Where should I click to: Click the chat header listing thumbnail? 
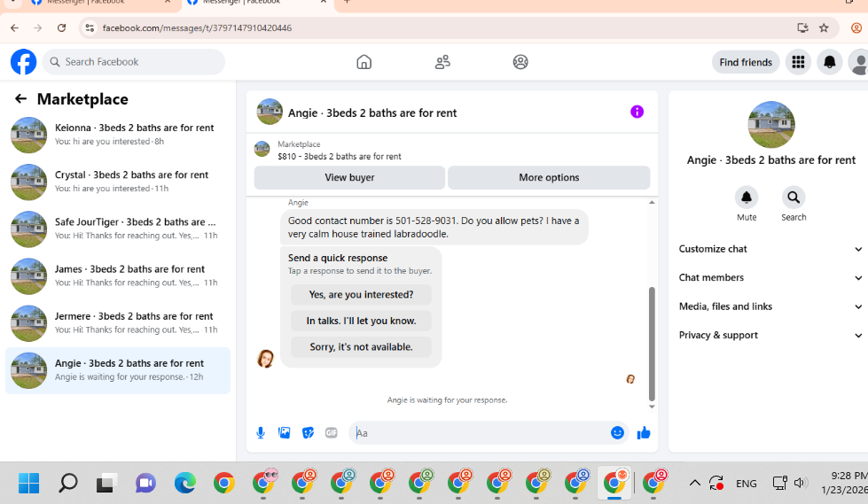click(270, 112)
